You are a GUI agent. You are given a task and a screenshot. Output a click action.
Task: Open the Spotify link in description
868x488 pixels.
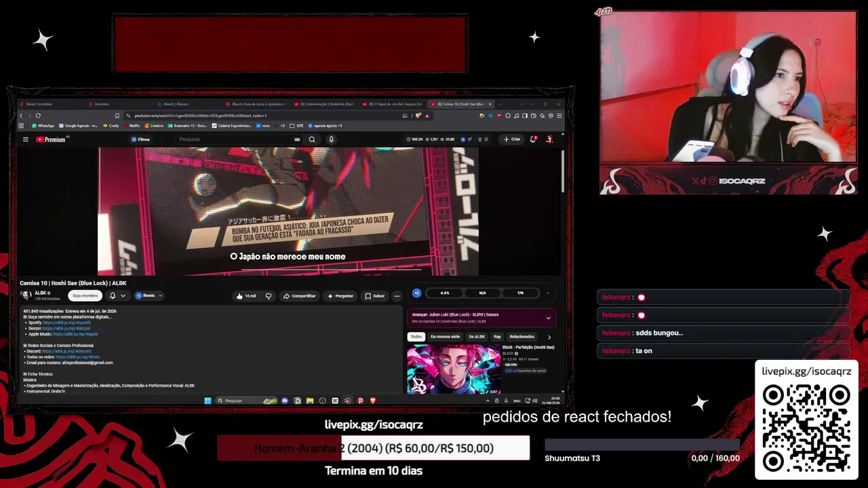(x=66, y=323)
